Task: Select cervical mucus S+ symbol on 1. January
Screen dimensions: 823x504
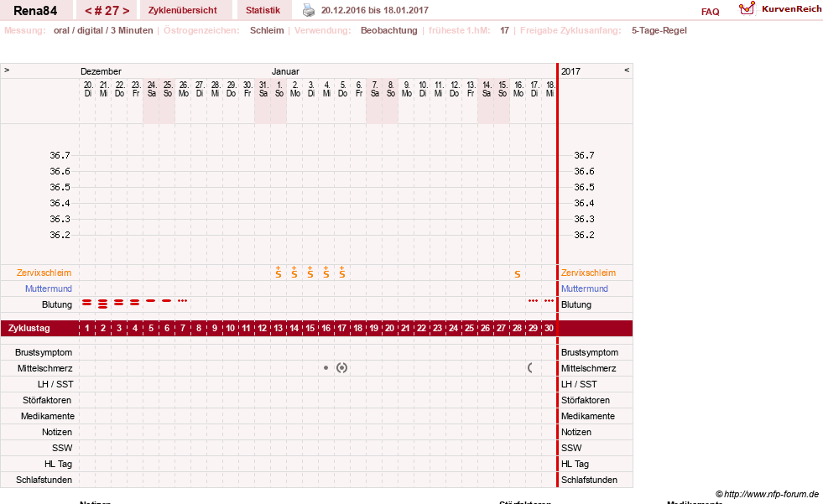Action: 279,273
